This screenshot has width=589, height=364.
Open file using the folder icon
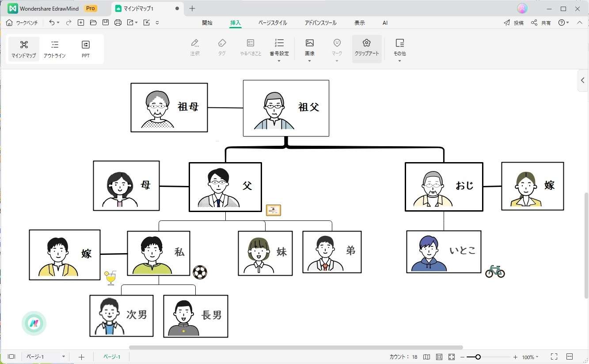[x=93, y=23]
